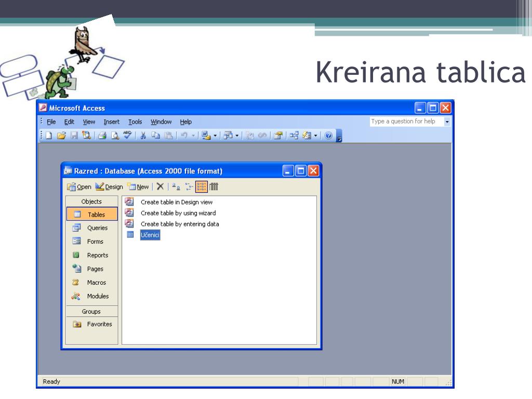Switch to Small Icons view
532x399 pixels.
coord(189,187)
